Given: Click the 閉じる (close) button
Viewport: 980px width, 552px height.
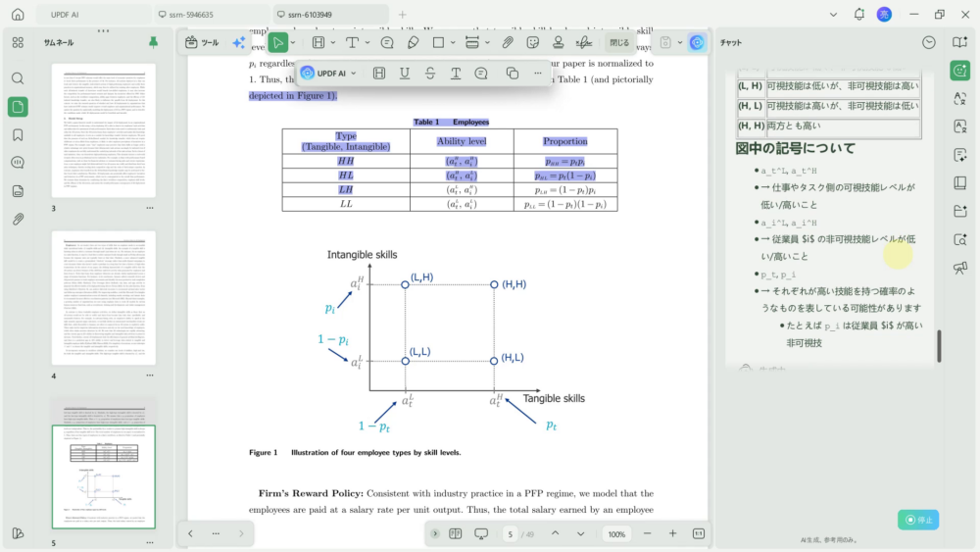Looking at the screenshot, I should [x=619, y=42].
